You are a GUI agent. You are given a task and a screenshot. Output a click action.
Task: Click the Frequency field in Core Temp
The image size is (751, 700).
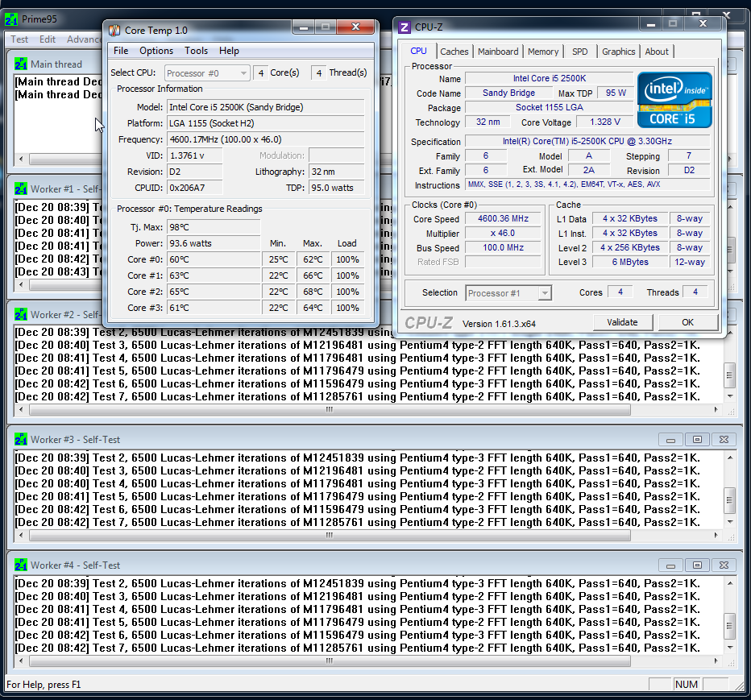click(x=265, y=139)
